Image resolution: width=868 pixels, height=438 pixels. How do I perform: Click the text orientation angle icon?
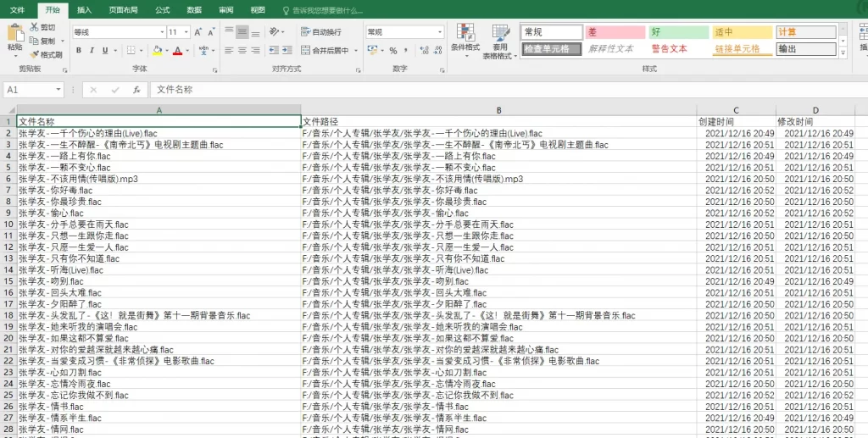[274, 32]
